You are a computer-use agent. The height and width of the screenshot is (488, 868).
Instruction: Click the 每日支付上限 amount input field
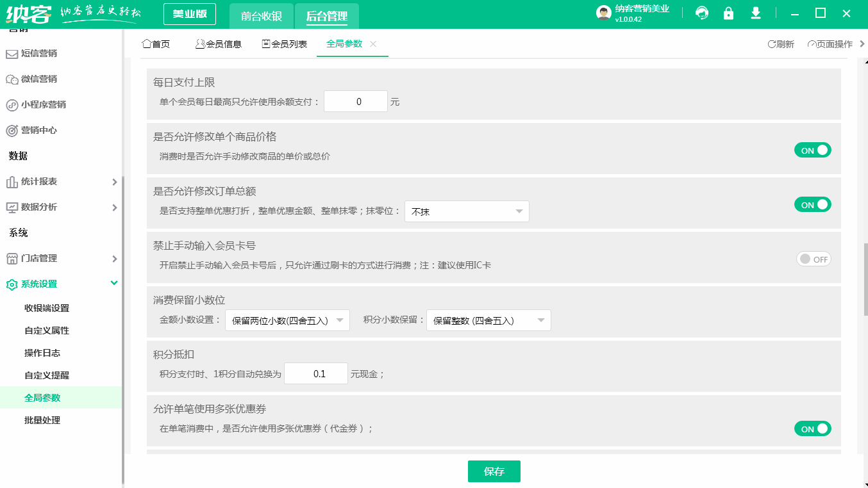[x=356, y=101]
